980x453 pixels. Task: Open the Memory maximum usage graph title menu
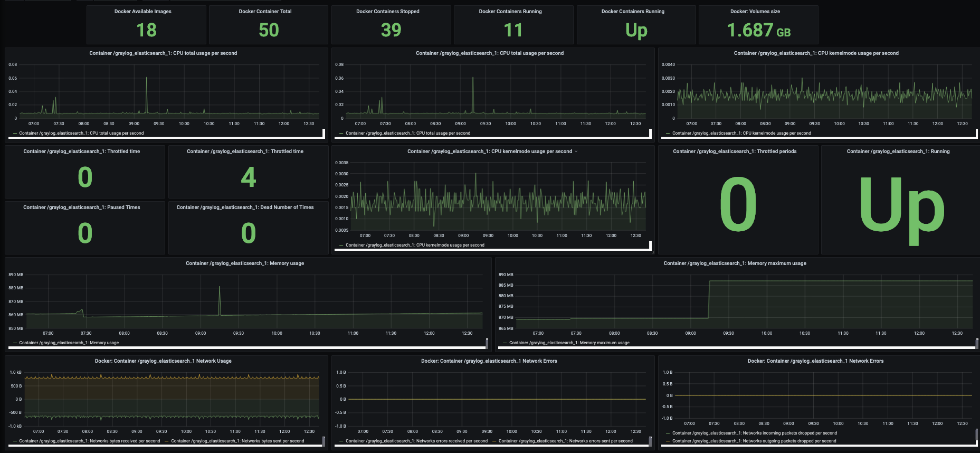(735, 263)
